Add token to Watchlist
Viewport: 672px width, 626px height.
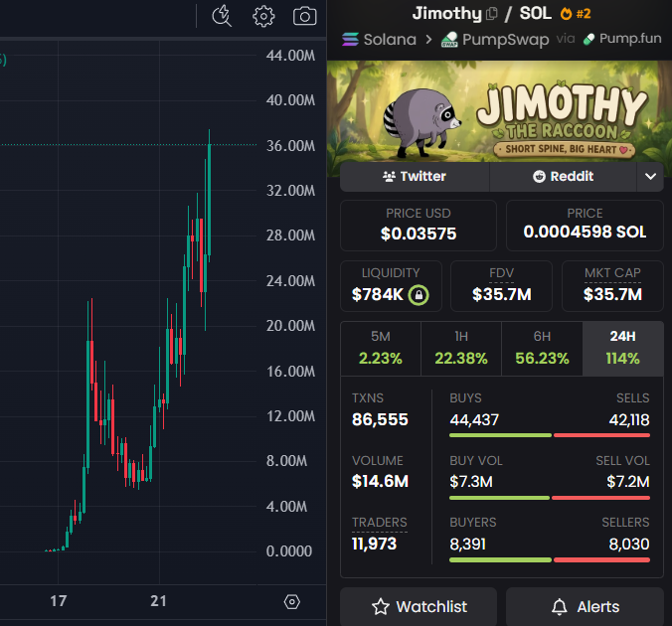419,607
